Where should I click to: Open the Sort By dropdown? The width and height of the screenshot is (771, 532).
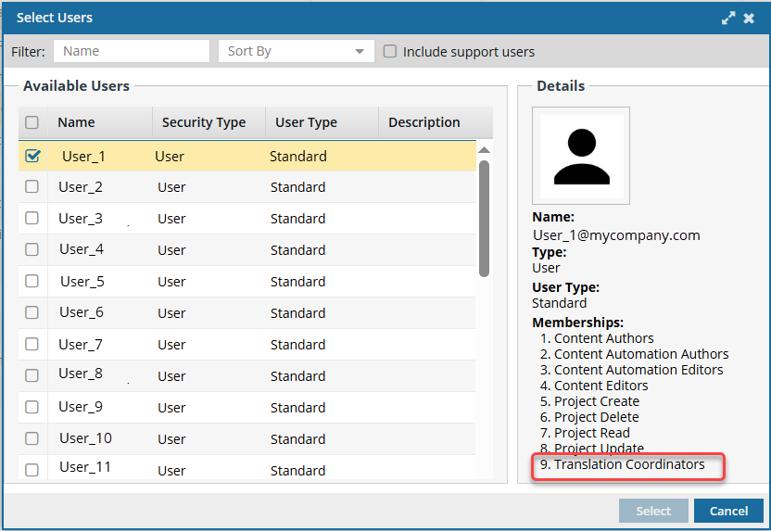[296, 51]
